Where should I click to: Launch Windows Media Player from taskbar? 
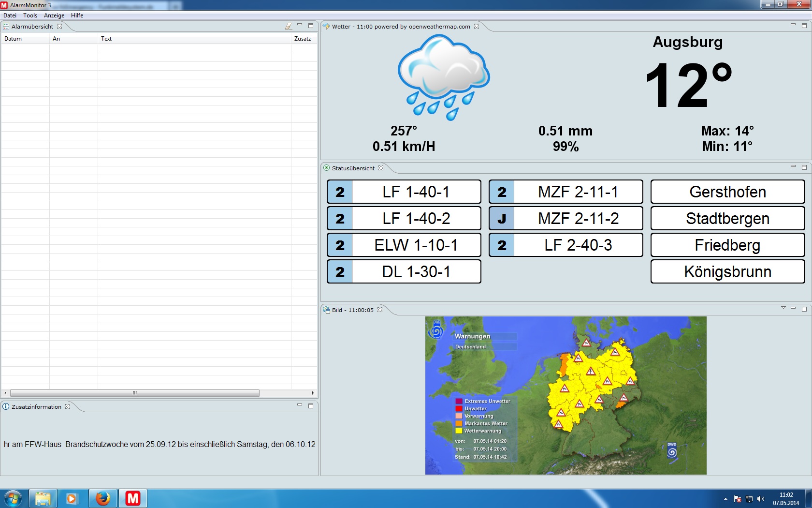pos(72,498)
